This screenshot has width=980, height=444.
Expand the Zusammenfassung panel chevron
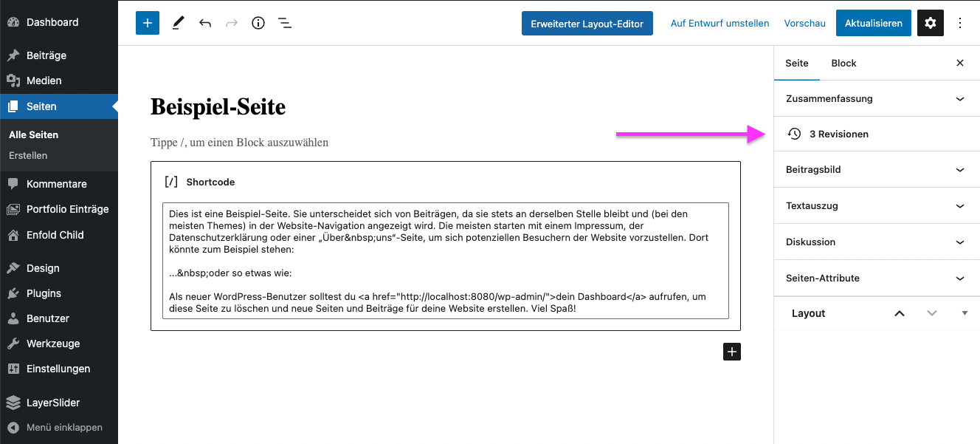[x=960, y=98]
